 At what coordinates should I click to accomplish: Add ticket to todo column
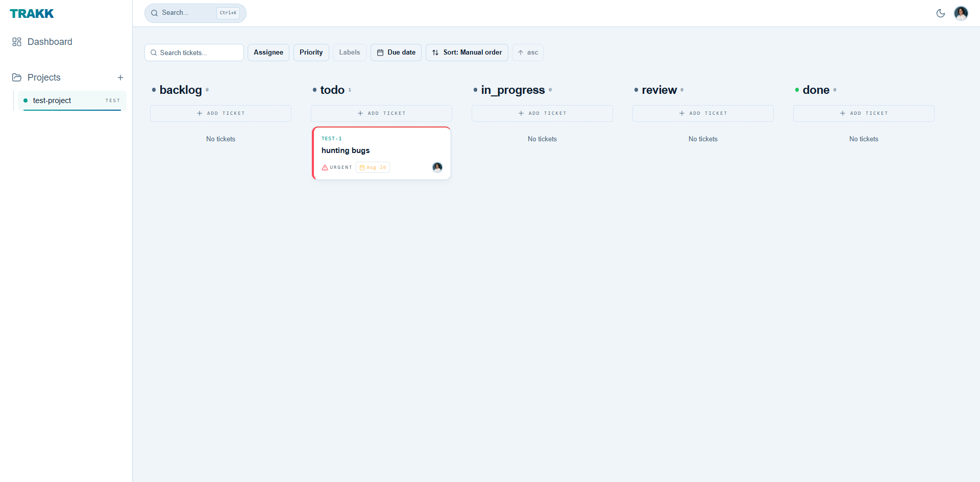(x=381, y=113)
